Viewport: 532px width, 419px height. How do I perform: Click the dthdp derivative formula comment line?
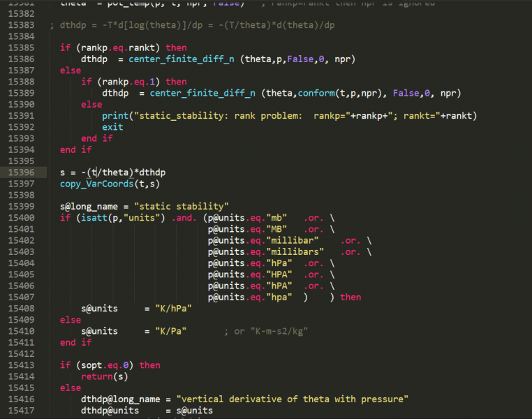192,26
